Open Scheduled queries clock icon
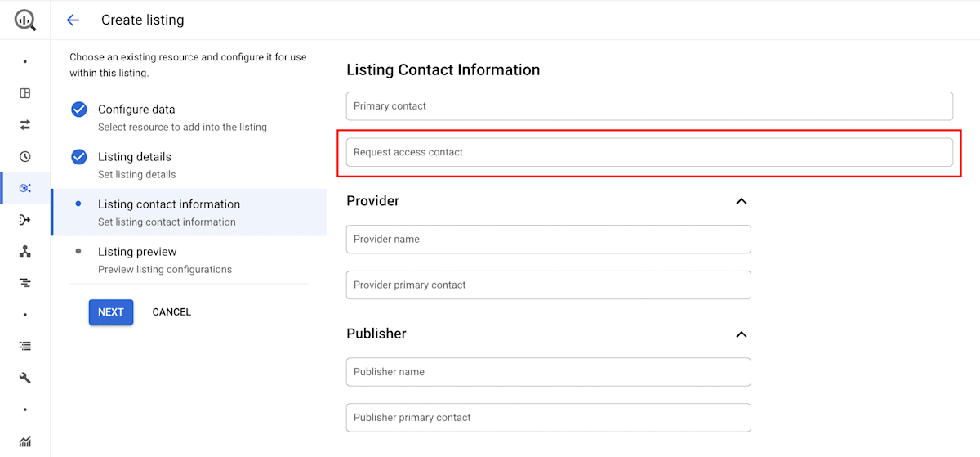 [x=25, y=156]
